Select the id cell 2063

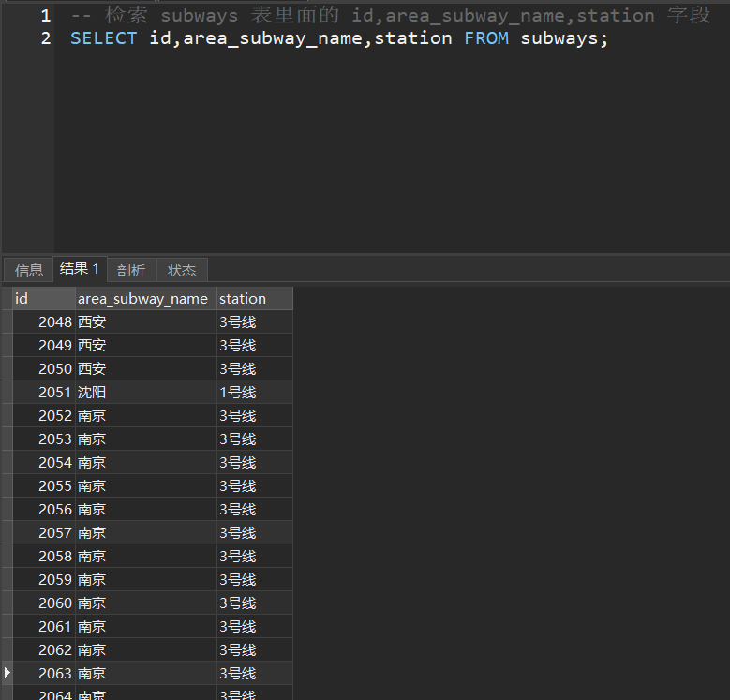tap(44, 673)
